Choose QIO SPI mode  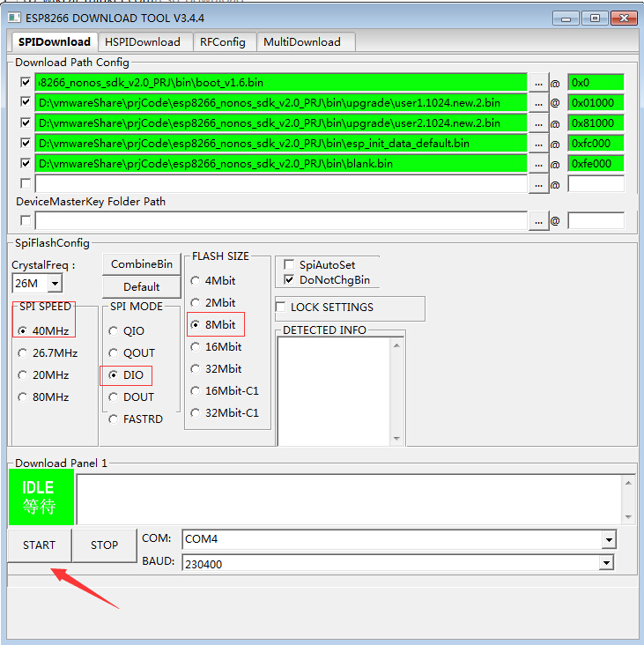pyautogui.click(x=127, y=330)
